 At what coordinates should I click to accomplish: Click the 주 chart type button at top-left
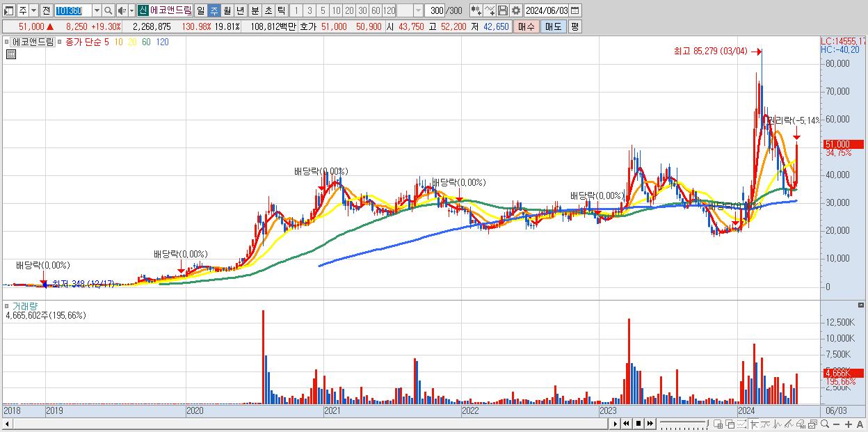[x=23, y=10]
